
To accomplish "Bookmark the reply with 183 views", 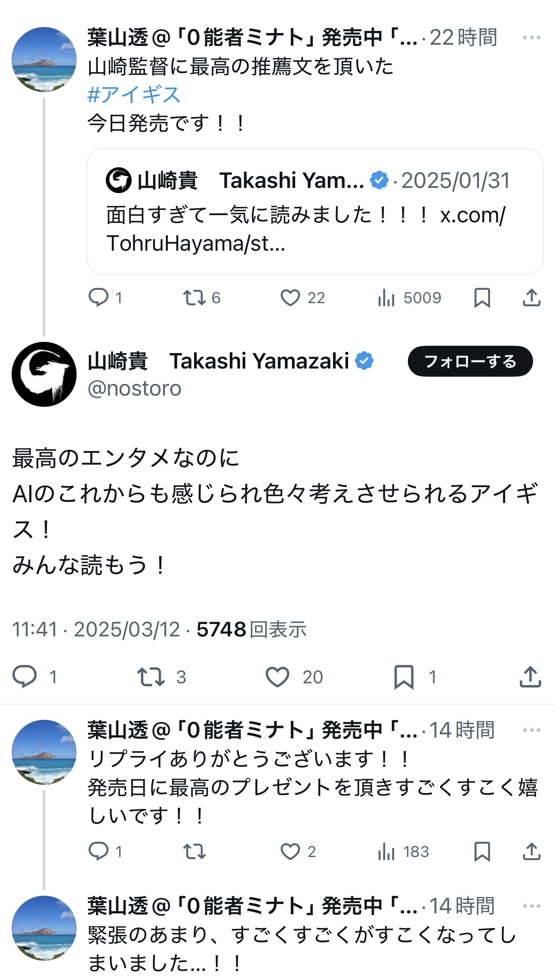I will tap(482, 851).
